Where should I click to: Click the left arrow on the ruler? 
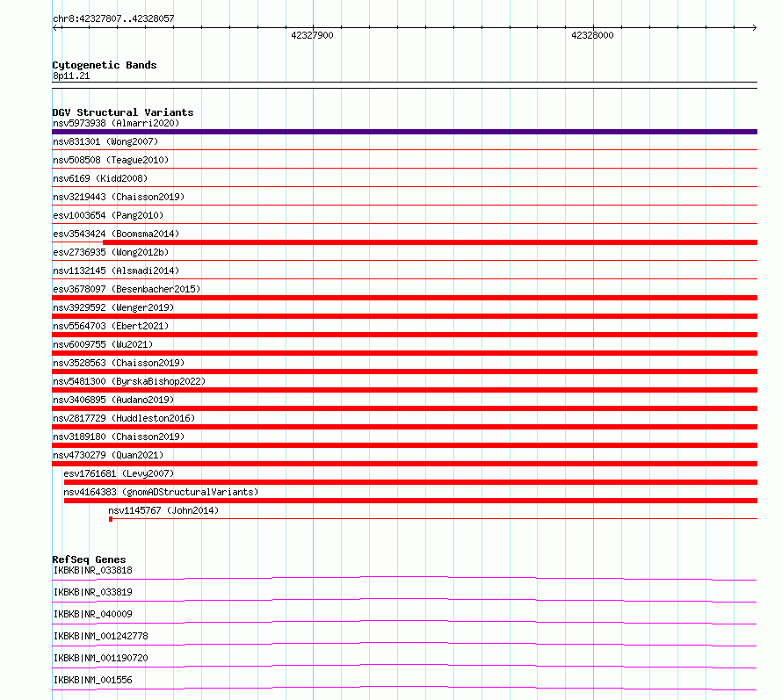click(x=55, y=28)
